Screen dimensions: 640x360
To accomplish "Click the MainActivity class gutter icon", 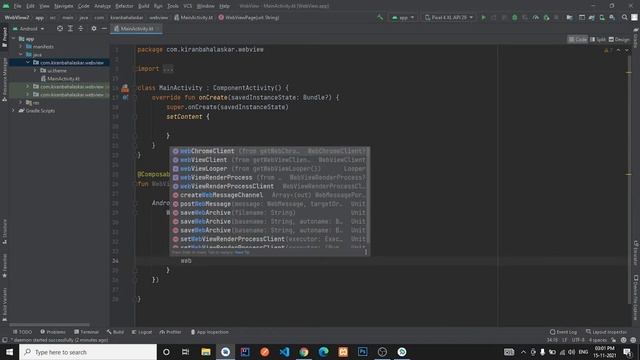I will point(125,88).
